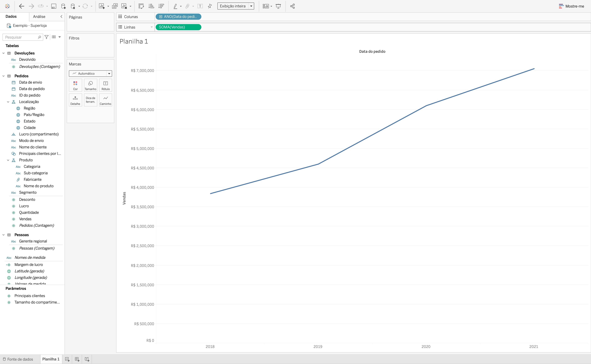Select the Data do pedido field

[32, 89]
